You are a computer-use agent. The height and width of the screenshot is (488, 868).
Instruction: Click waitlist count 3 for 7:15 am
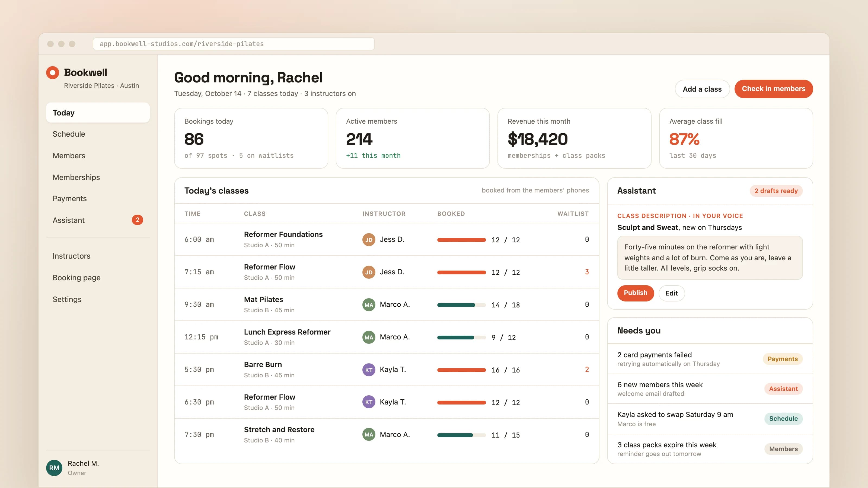coord(587,272)
